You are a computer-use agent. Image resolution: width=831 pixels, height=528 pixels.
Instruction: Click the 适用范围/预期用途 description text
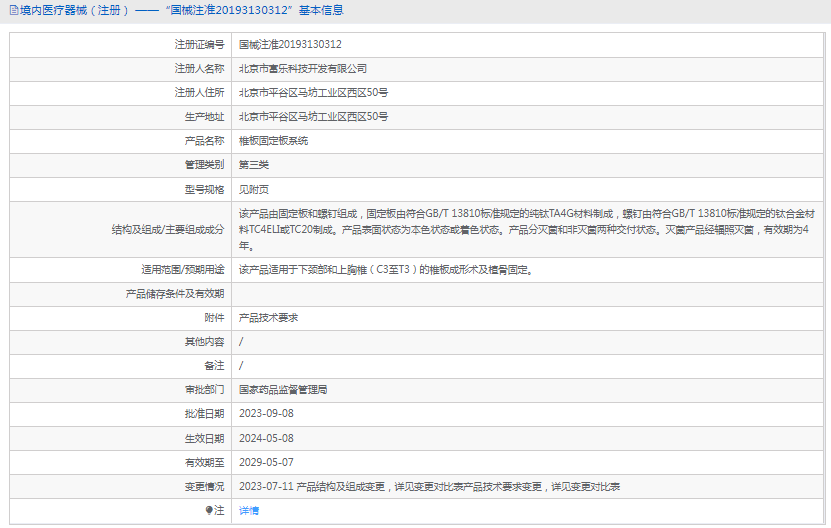(385, 270)
